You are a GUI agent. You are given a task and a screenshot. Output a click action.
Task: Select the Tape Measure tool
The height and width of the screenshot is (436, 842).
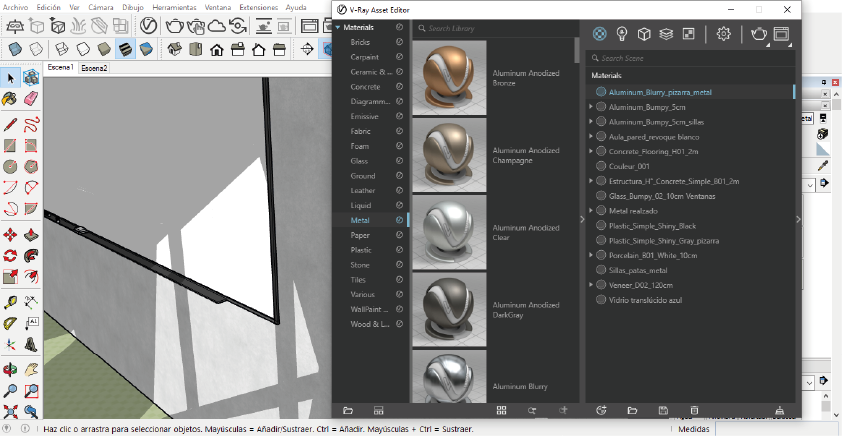tap(10, 303)
